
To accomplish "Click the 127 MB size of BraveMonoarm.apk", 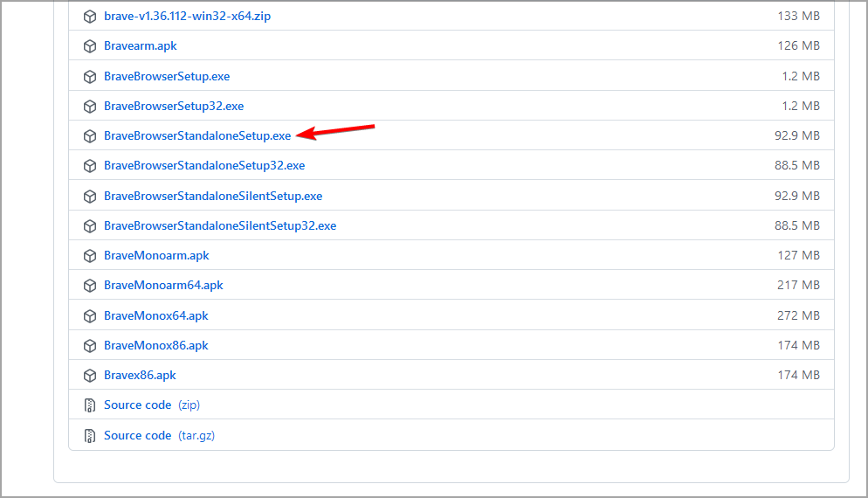I will tap(798, 255).
